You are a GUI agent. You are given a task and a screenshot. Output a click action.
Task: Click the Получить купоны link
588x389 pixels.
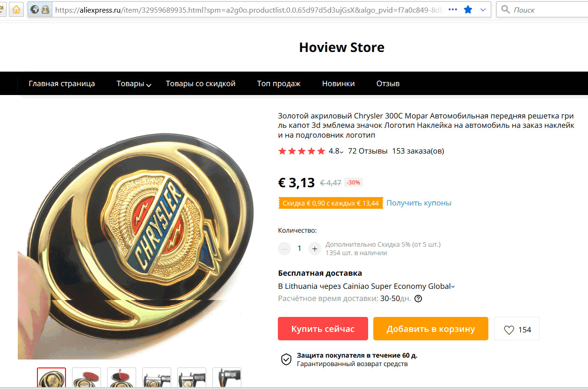pos(419,203)
